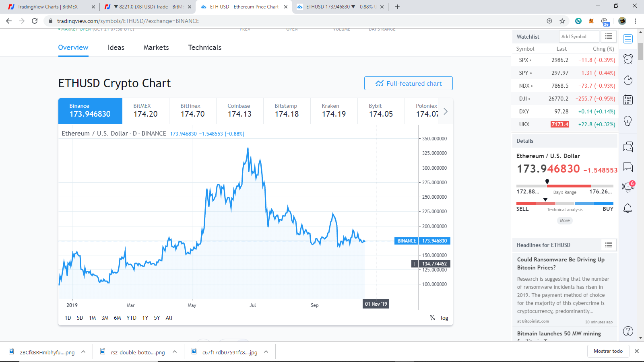
Task: Open the public chats icon
Action: [x=628, y=147]
